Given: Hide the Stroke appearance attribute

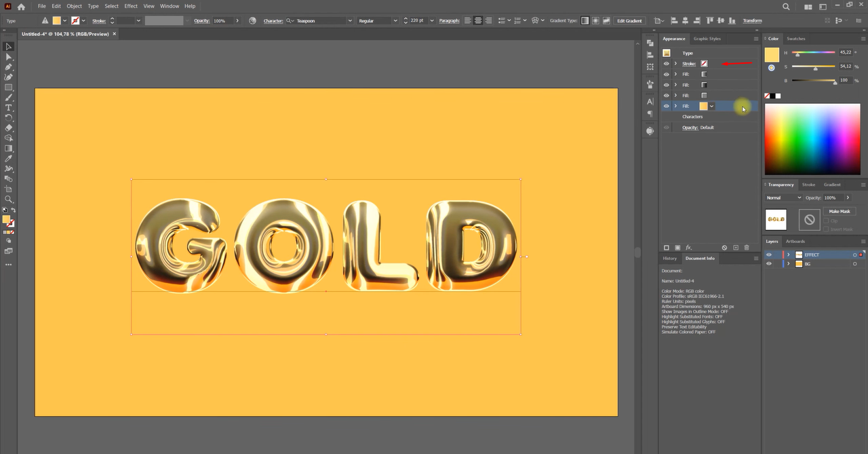Looking at the screenshot, I should click(x=666, y=64).
